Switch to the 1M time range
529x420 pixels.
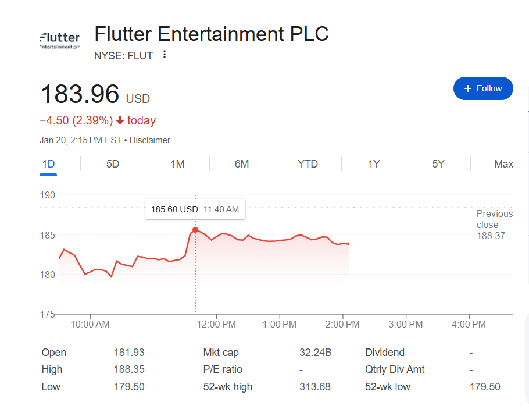[x=177, y=164]
